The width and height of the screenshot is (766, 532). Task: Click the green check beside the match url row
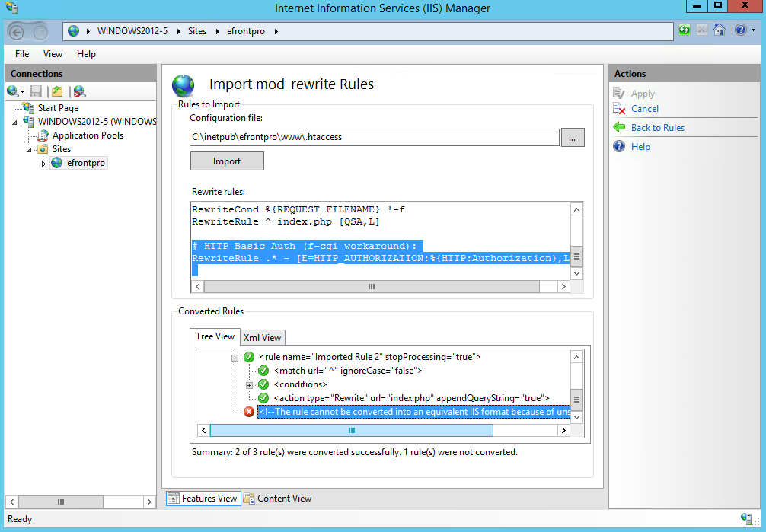point(263,371)
